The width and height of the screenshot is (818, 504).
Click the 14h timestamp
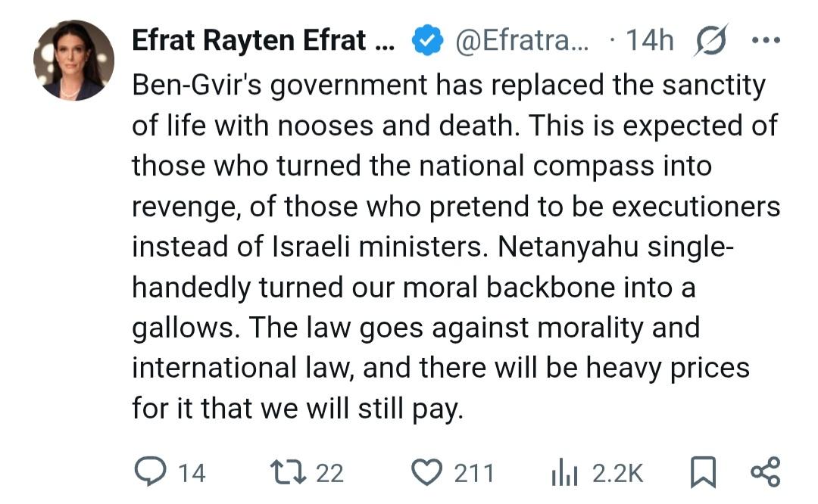click(649, 41)
